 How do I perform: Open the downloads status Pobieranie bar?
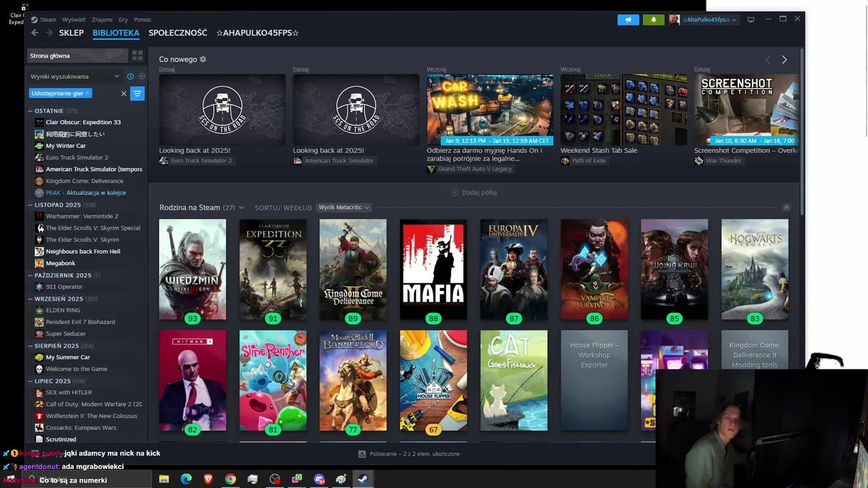[409, 454]
